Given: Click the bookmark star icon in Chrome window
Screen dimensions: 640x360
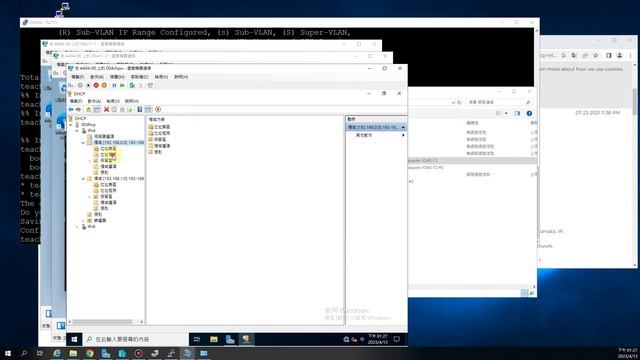Looking at the screenshot, I should coord(596,55).
